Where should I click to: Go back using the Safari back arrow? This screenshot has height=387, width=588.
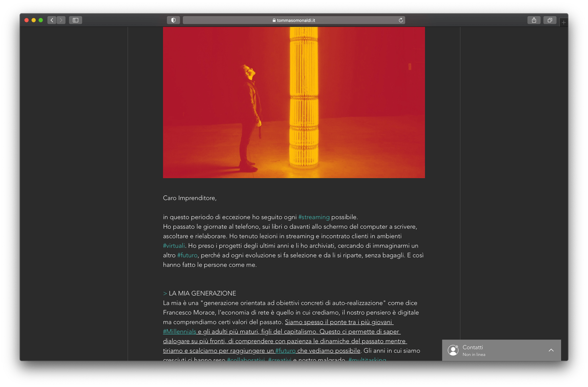click(x=52, y=20)
